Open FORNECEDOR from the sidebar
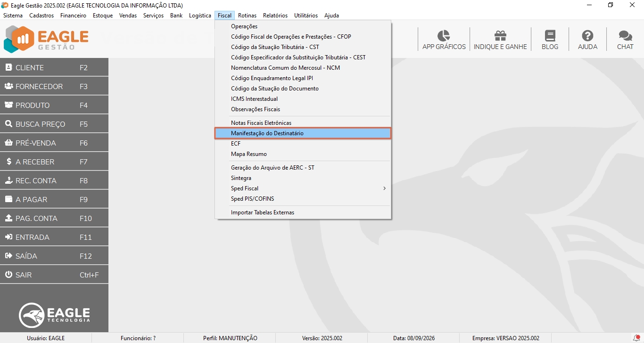This screenshot has height=343, width=644. click(54, 86)
